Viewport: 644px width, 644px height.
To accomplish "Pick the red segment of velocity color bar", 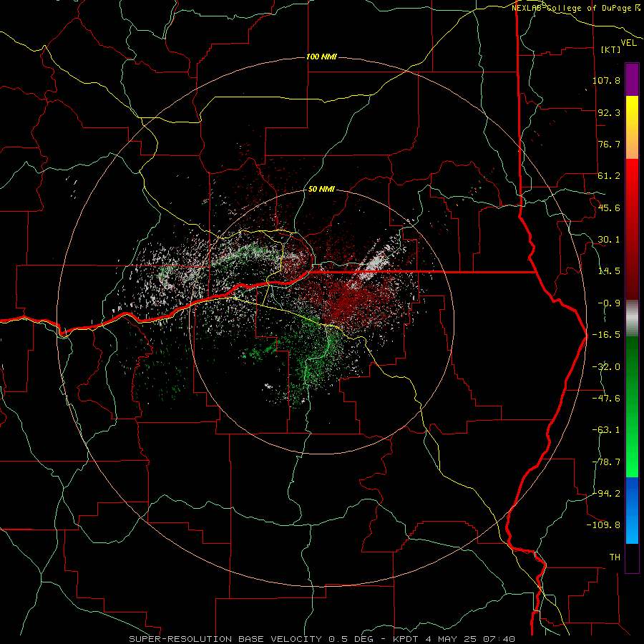I will pyautogui.click(x=632, y=229).
